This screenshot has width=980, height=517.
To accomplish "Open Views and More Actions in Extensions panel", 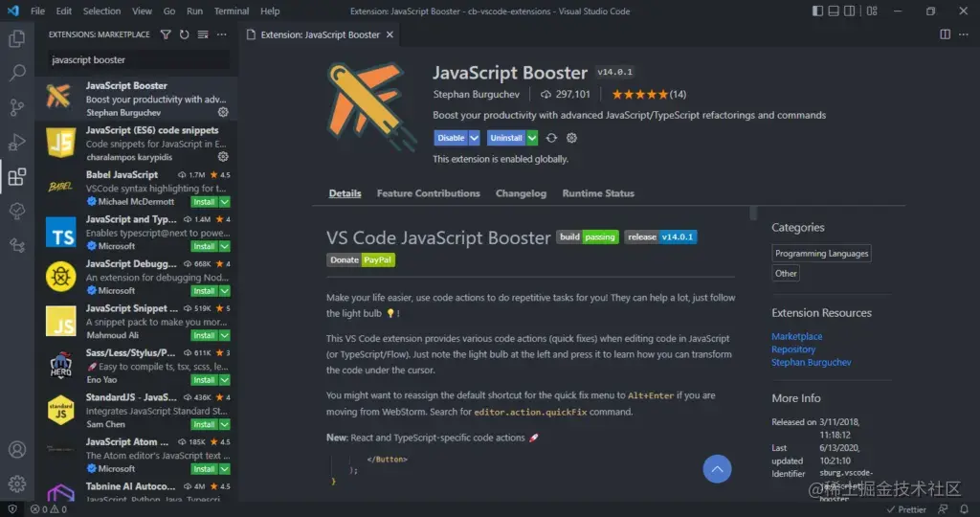I will 222,34.
